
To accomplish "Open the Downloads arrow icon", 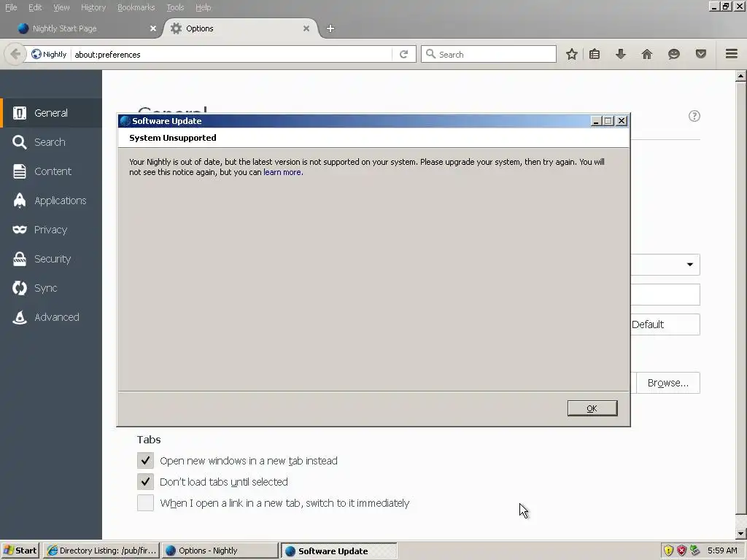I will [x=620, y=54].
